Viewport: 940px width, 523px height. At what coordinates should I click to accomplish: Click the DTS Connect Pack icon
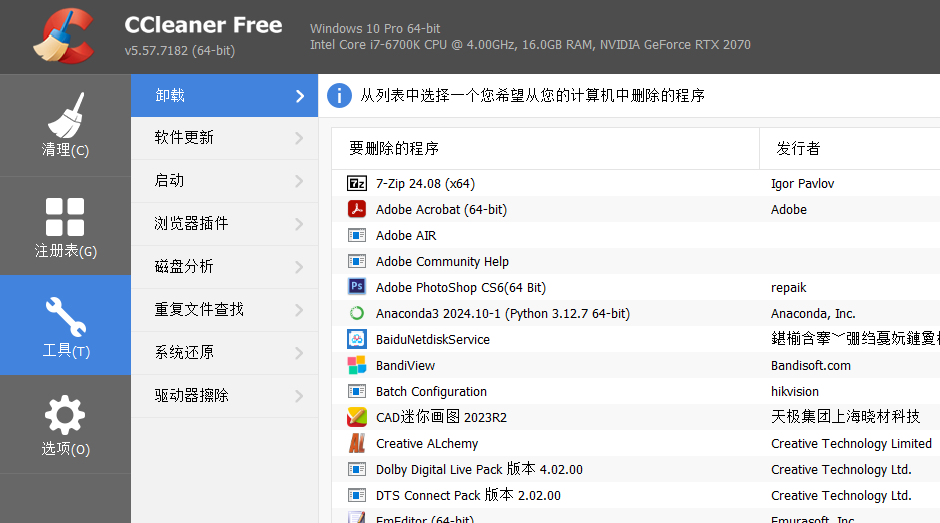(357, 495)
